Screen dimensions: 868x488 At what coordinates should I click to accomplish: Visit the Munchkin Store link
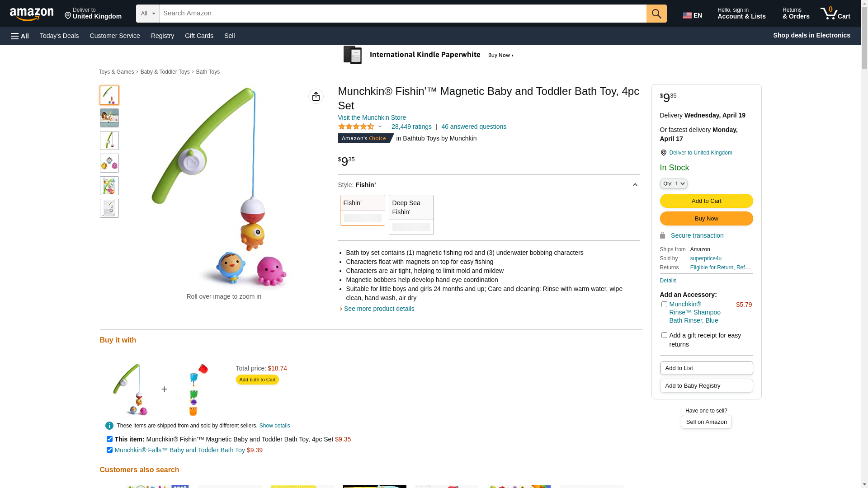372,117
